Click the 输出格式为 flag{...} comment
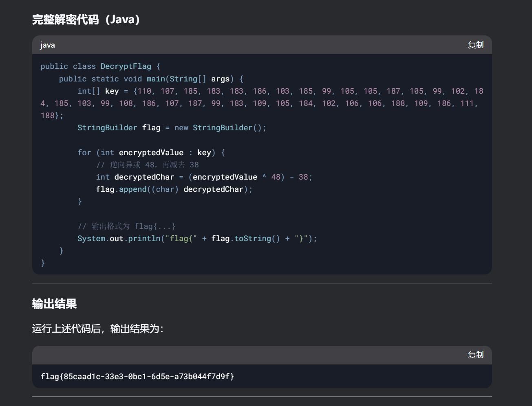The width and height of the screenshot is (532, 406). pyautogui.click(x=126, y=226)
